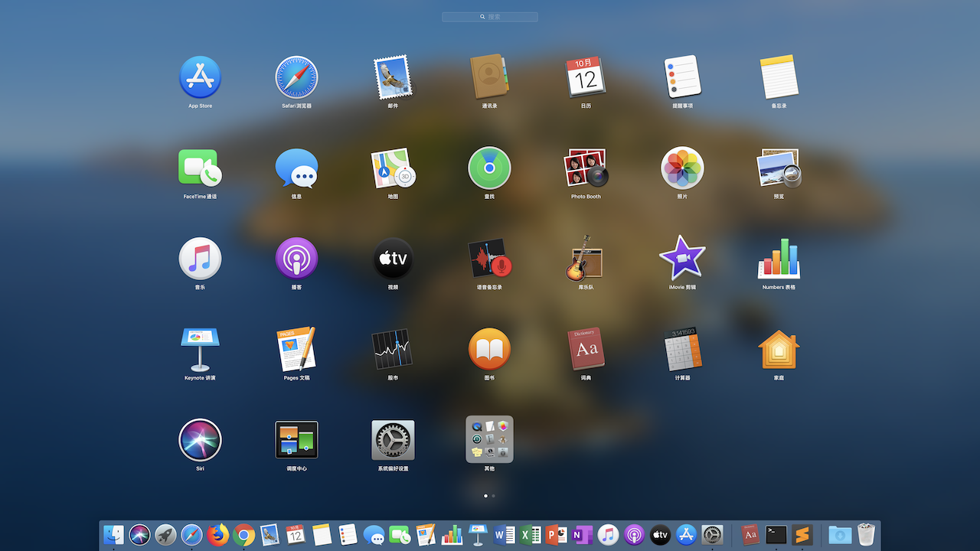
Task: Open Calendar from the Dock
Action: click(296, 534)
